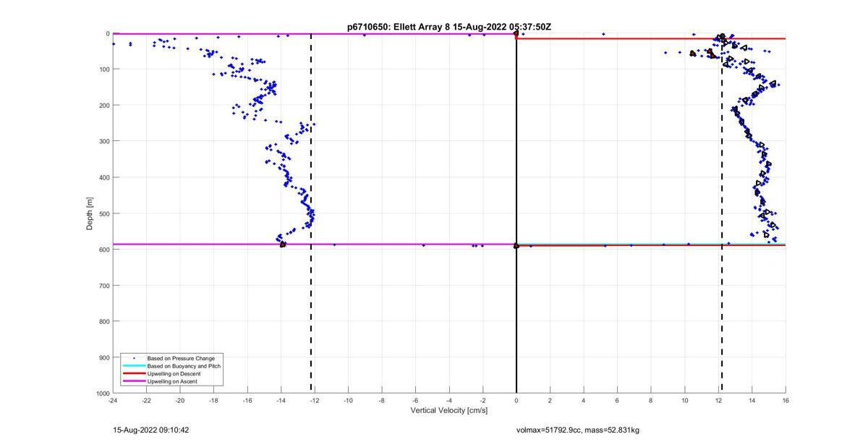Click legend entry "Based on Buoyancy and Pitch"
This screenshot has width=868, height=442.
(184, 366)
